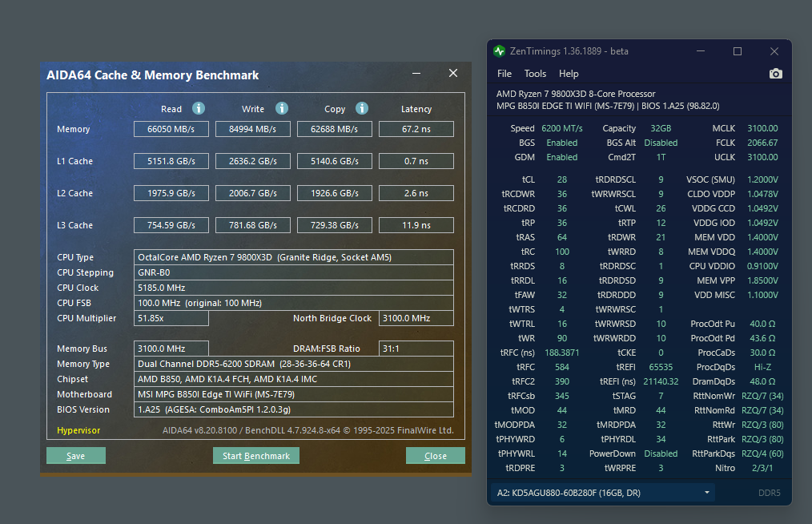Minimize the AIDA64 benchmark window
The width and height of the screenshot is (812, 524).
pos(417,74)
